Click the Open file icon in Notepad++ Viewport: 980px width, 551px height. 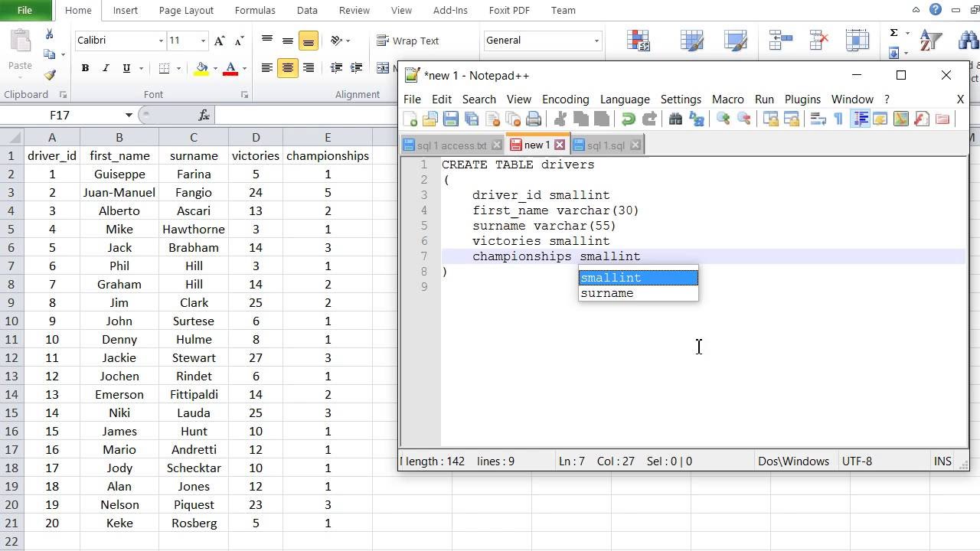click(430, 119)
